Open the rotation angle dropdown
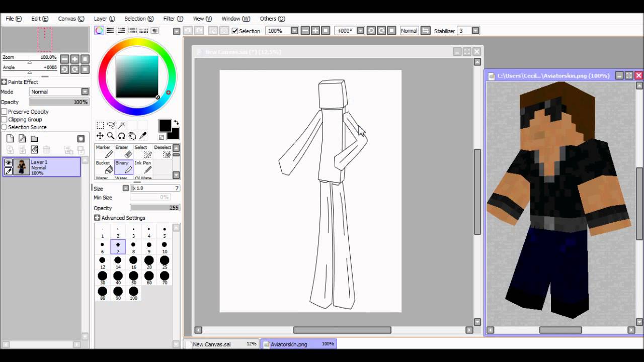Screen dimensions: 644x362 coord(360,31)
